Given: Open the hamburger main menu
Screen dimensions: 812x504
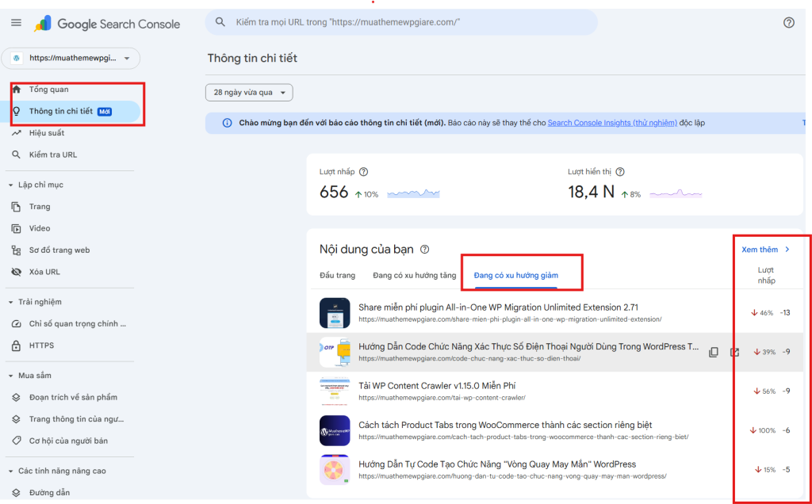Looking at the screenshot, I should [16, 23].
